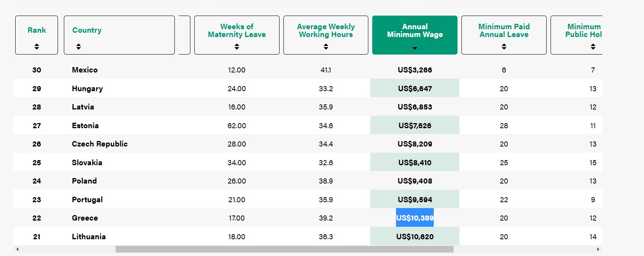Click US$9,594 wage cell for Portugal

coord(415,200)
